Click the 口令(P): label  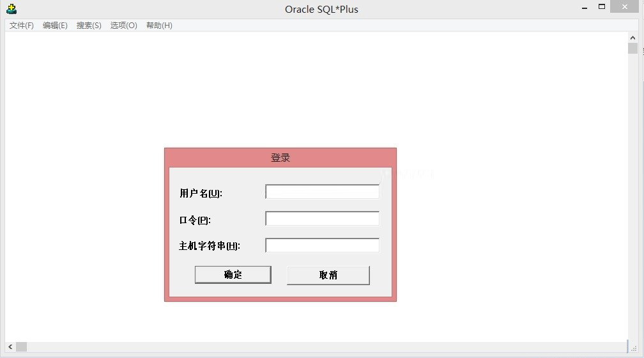[195, 221]
